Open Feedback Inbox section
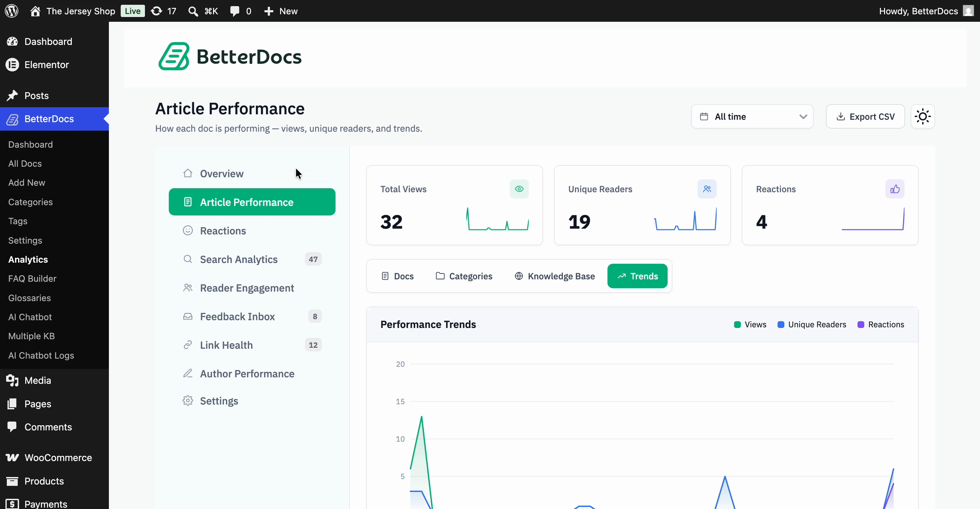The image size is (980, 509). point(252,316)
